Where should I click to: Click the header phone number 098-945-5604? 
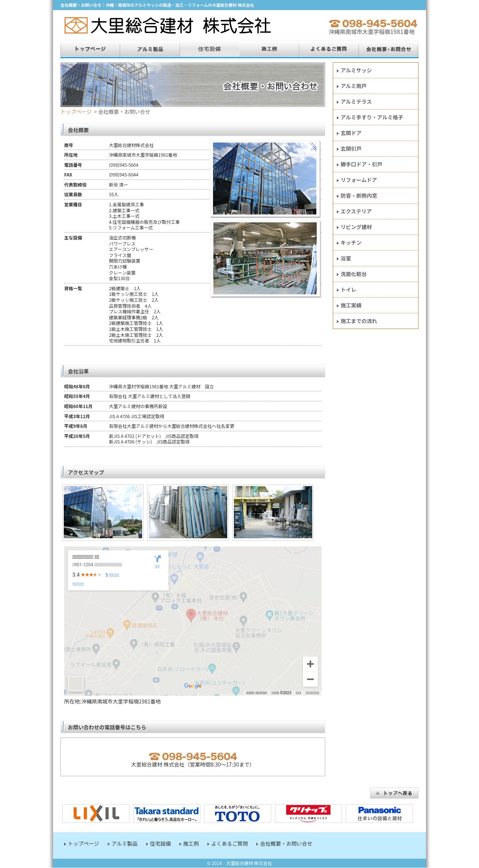point(373,23)
